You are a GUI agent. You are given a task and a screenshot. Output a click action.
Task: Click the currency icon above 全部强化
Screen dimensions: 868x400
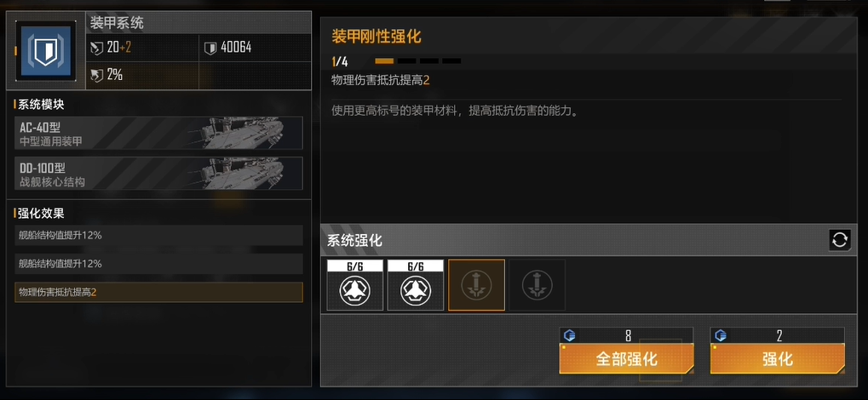[569, 335]
